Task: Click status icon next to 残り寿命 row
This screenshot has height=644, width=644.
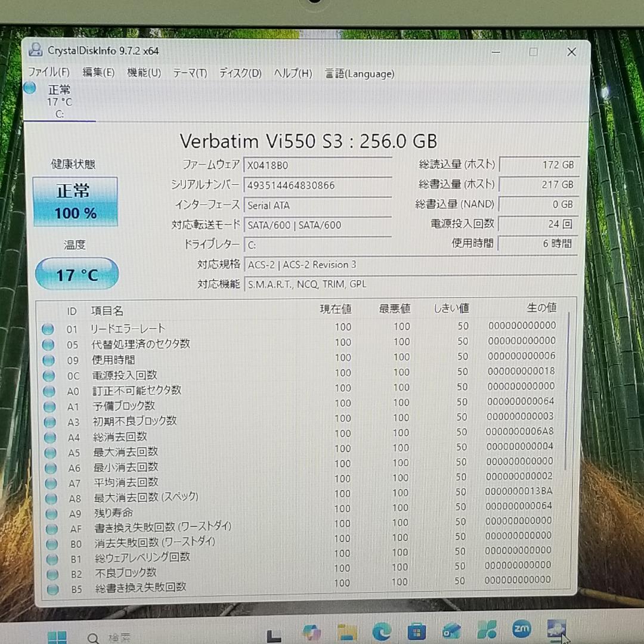Action: tap(49, 513)
